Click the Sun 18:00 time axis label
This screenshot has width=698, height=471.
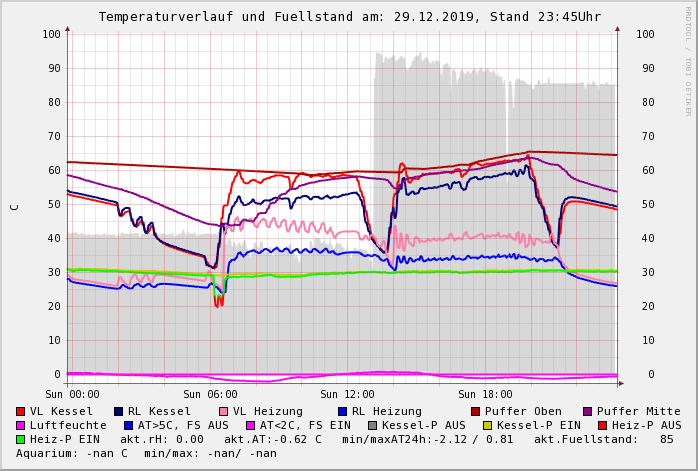[x=485, y=394]
